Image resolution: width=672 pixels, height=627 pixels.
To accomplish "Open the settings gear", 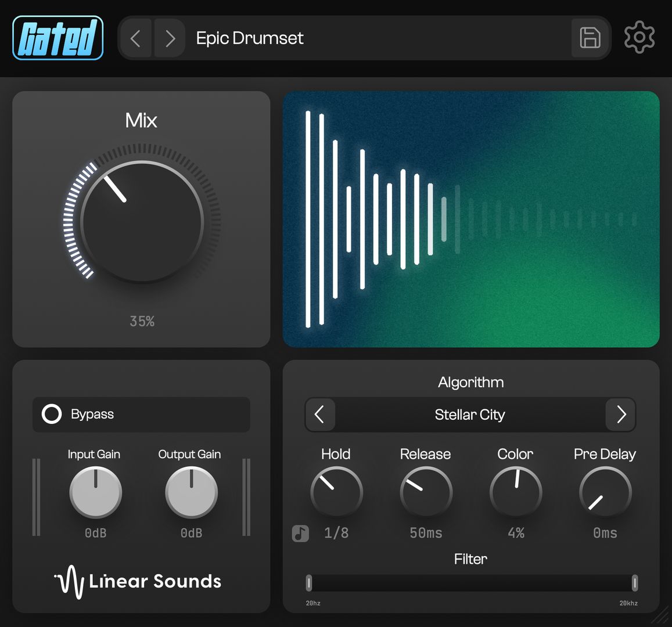I will point(639,38).
